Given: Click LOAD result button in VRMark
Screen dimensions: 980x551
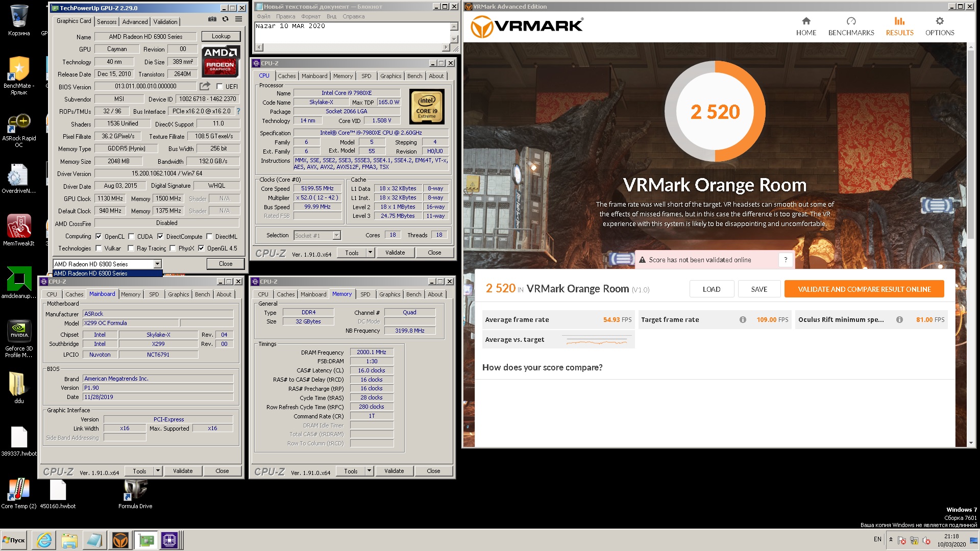Looking at the screenshot, I should pyautogui.click(x=712, y=289).
